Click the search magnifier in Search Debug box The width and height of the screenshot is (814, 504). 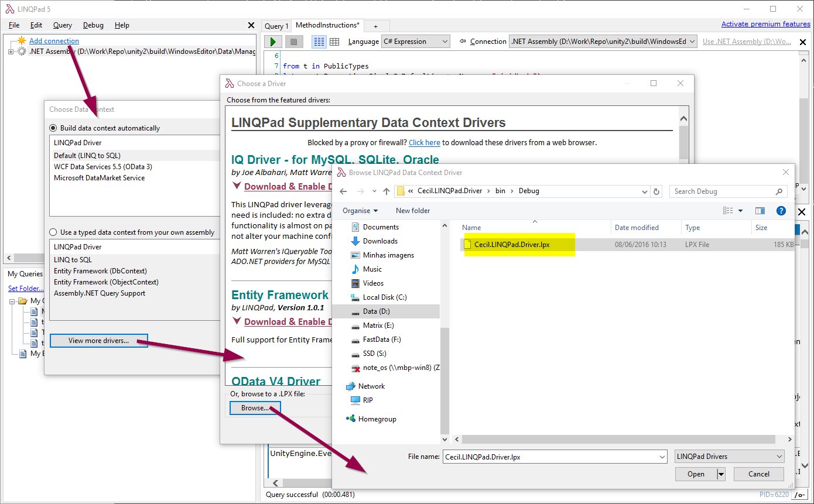click(779, 191)
